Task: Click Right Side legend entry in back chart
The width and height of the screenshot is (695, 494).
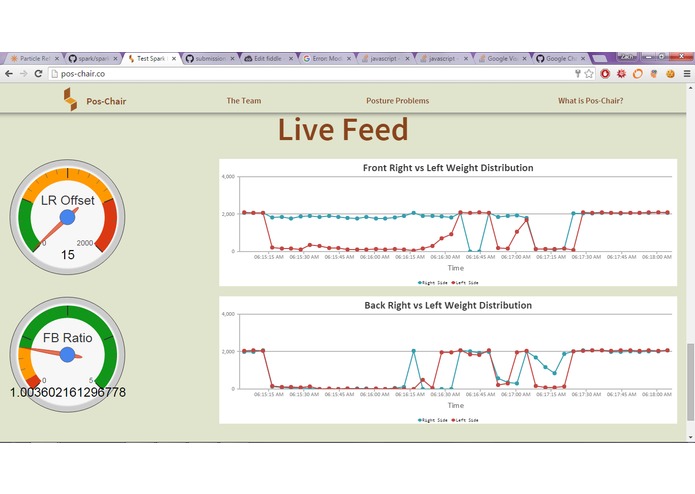Action: point(433,420)
